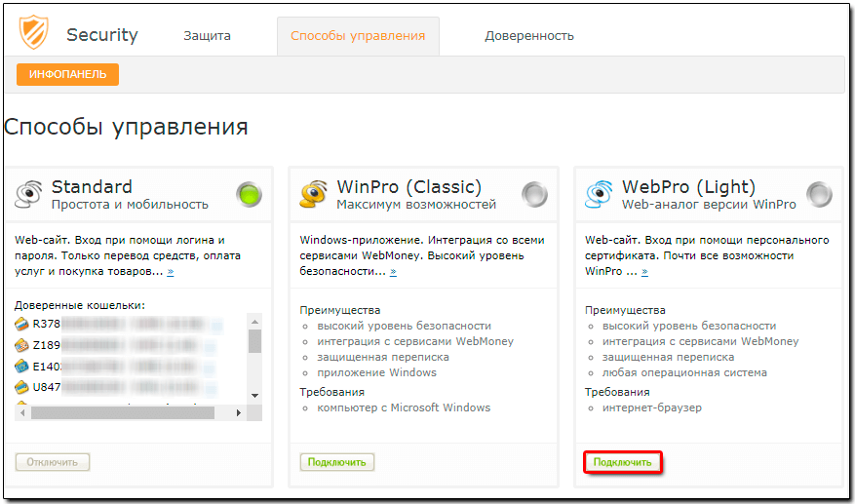Screen dimensions: 855x504
Task: Click the wallet list scroll-down arrow
Action: [x=254, y=395]
